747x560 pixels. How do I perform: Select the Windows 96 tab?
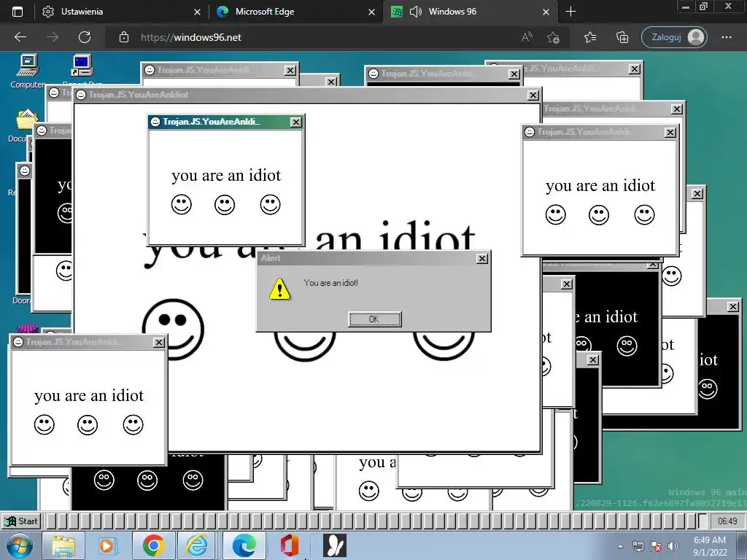pos(470,12)
